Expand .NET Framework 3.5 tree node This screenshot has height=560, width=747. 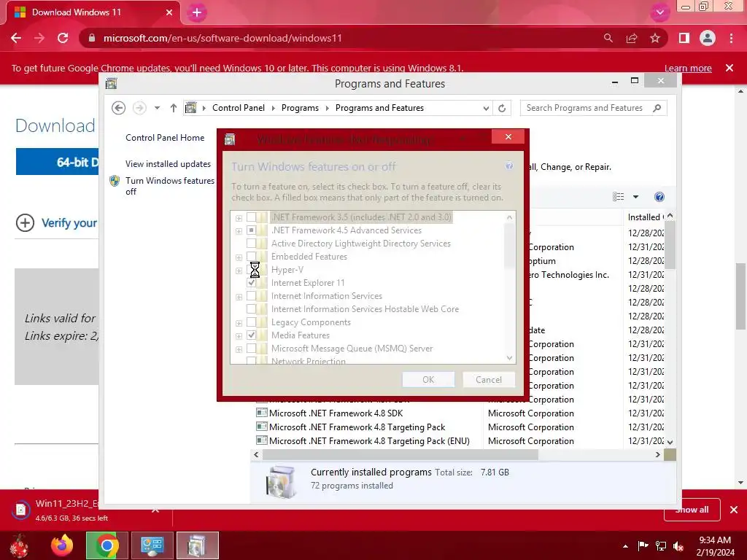239,218
